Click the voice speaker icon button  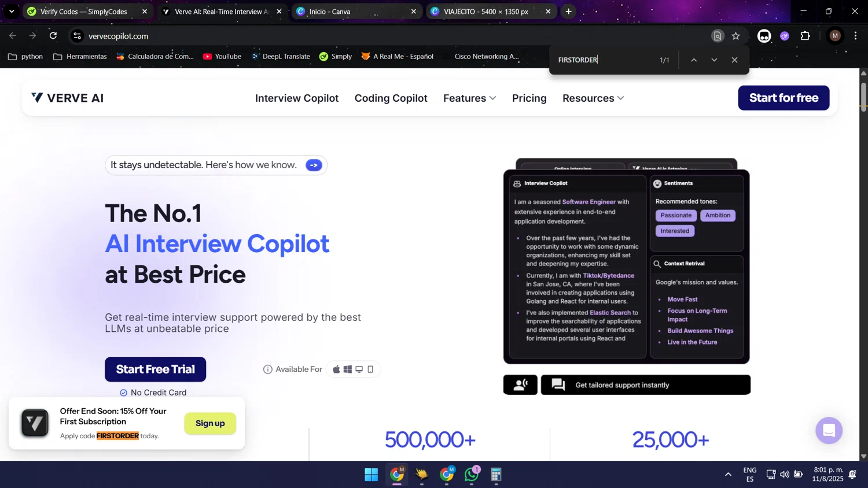(x=520, y=385)
